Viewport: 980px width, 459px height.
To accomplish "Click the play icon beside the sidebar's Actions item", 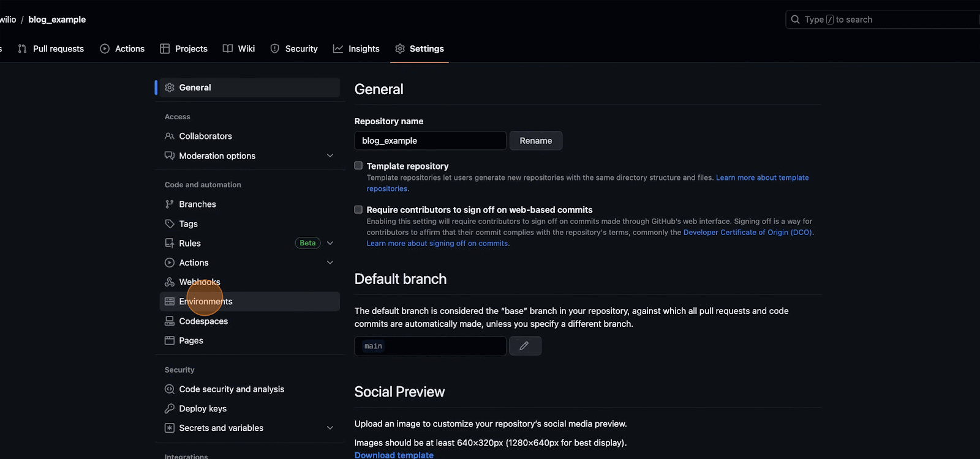I will pyautogui.click(x=170, y=263).
